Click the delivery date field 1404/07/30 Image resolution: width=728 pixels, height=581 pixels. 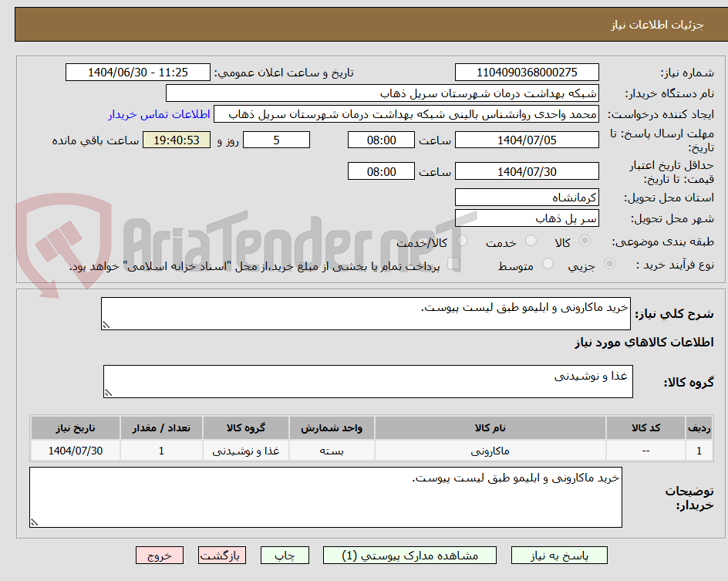click(x=527, y=171)
